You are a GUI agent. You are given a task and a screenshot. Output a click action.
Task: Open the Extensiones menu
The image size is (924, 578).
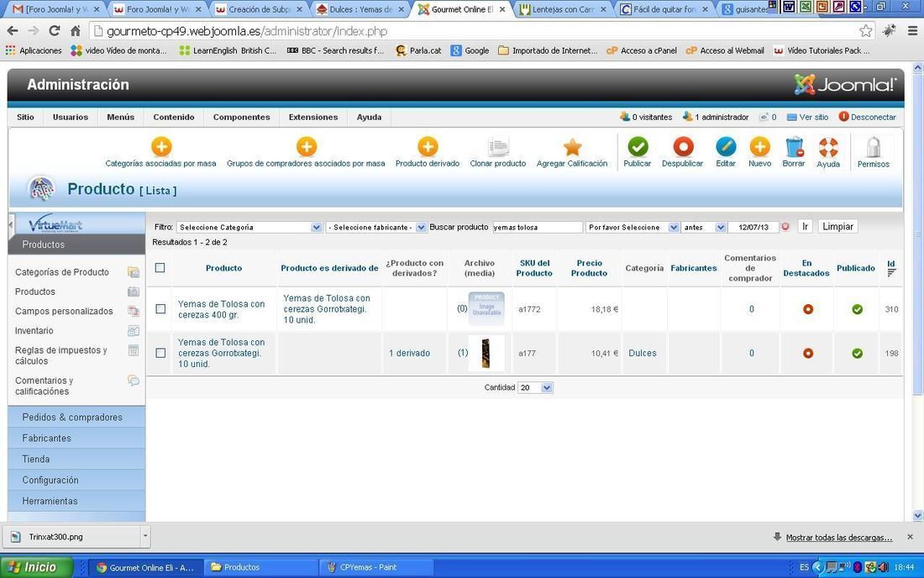tap(313, 118)
